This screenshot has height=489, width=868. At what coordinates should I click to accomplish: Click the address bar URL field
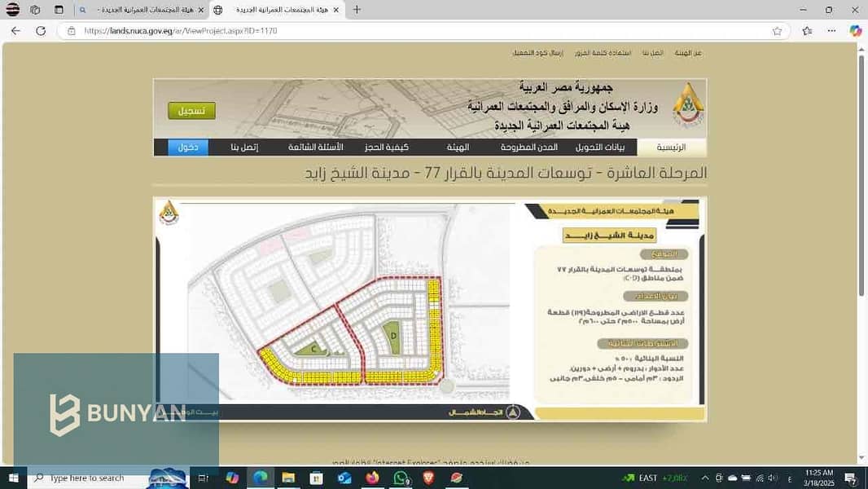coord(421,31)
